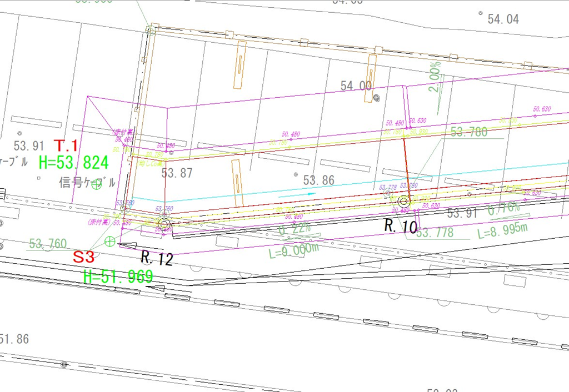The width and height of the screenshot is (569, 392).
Task: Select green crosshair marker below 信号ケーブル
Action: coord(96,184)
